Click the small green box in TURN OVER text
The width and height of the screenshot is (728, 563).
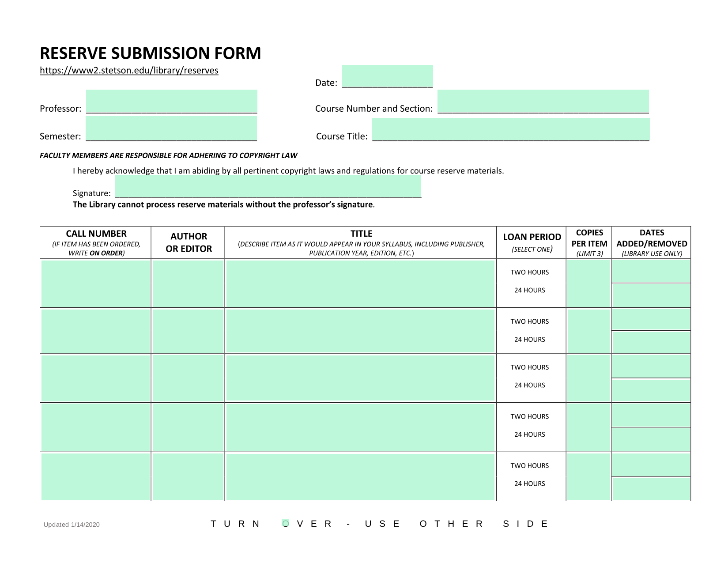286,523
